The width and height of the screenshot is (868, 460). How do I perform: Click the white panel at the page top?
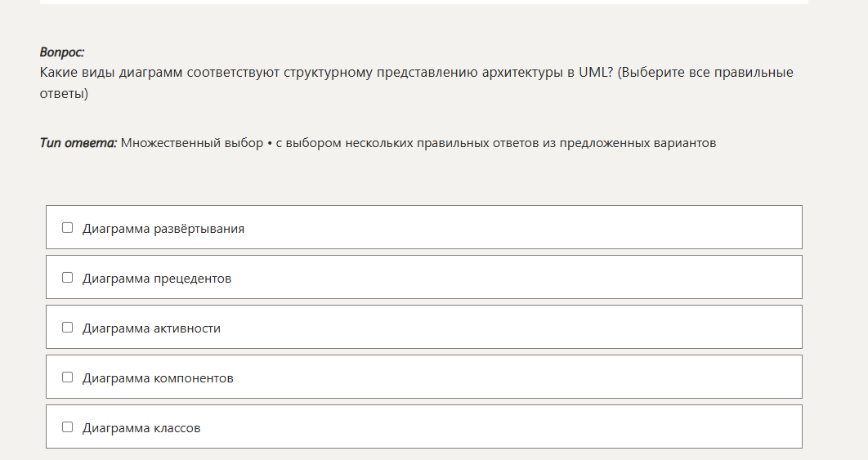pos(423,2)
